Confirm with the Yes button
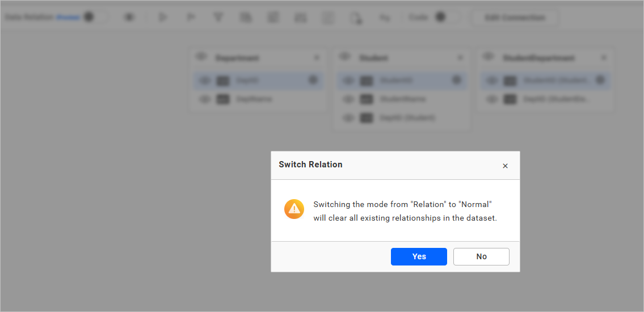644x312 pixels. pyautogui.click(x=419, y=256)
